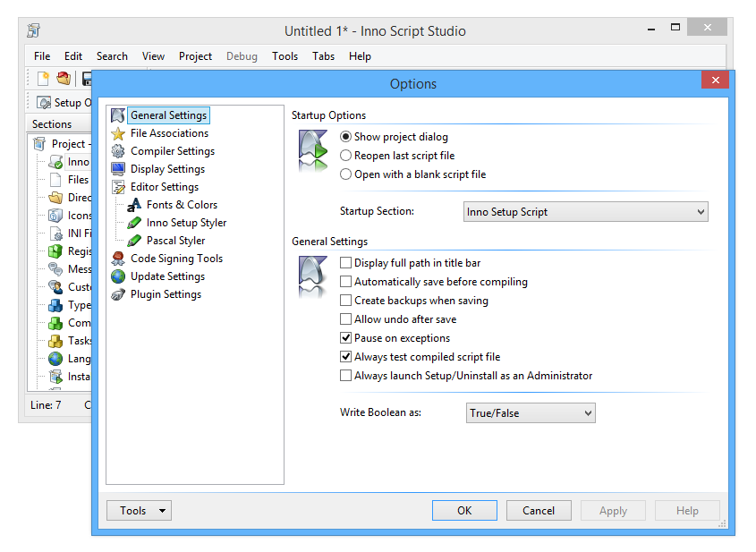Click the Display Settings monitor icon
Viewport: 756px width, 552px height.
click(x=118, y=169)
